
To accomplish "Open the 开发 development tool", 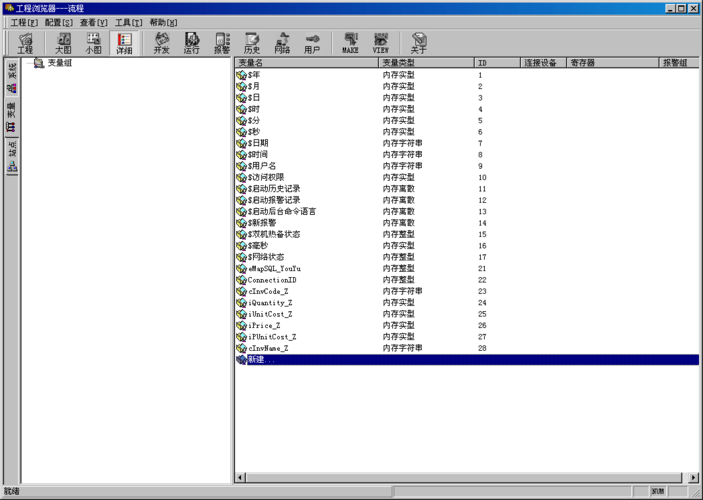I will 161,42.
